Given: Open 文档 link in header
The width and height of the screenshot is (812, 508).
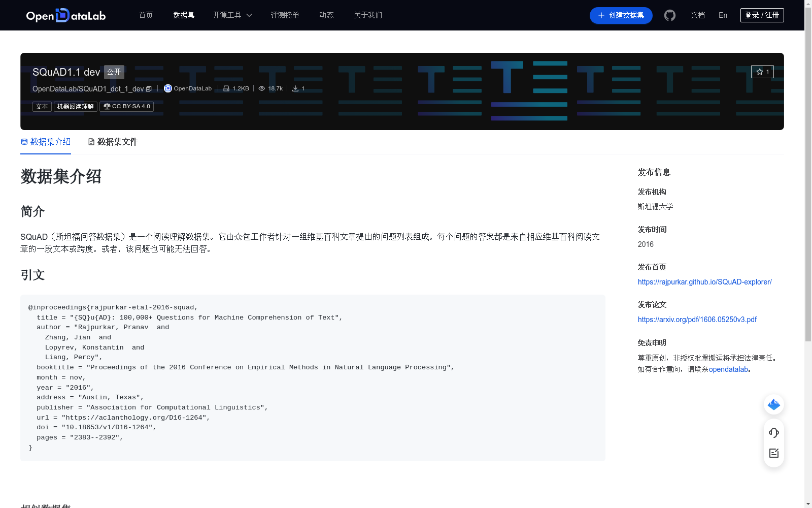Looking at the screenshot, I should click(698, 15).
